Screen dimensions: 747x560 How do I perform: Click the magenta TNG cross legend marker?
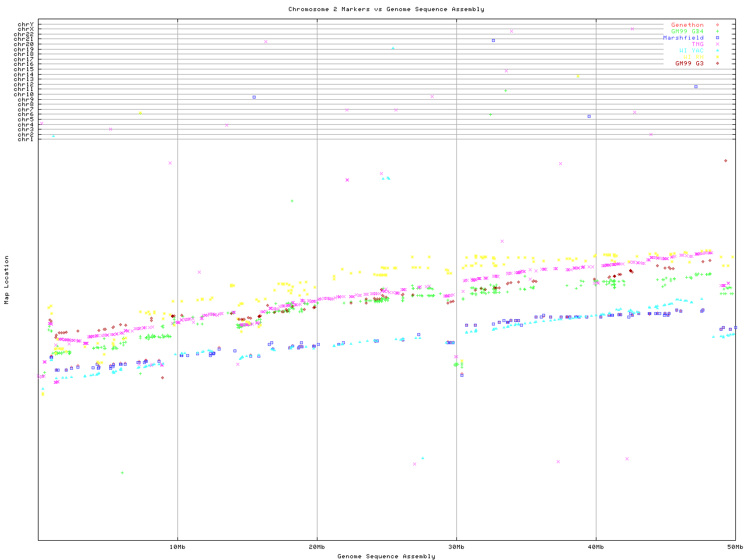[x=717, y=44]
